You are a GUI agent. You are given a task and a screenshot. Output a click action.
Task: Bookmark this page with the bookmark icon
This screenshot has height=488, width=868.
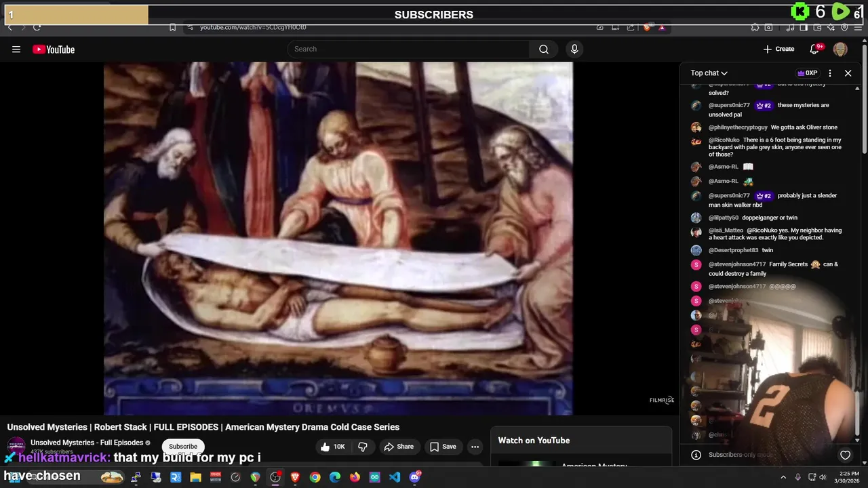point(172,27)
